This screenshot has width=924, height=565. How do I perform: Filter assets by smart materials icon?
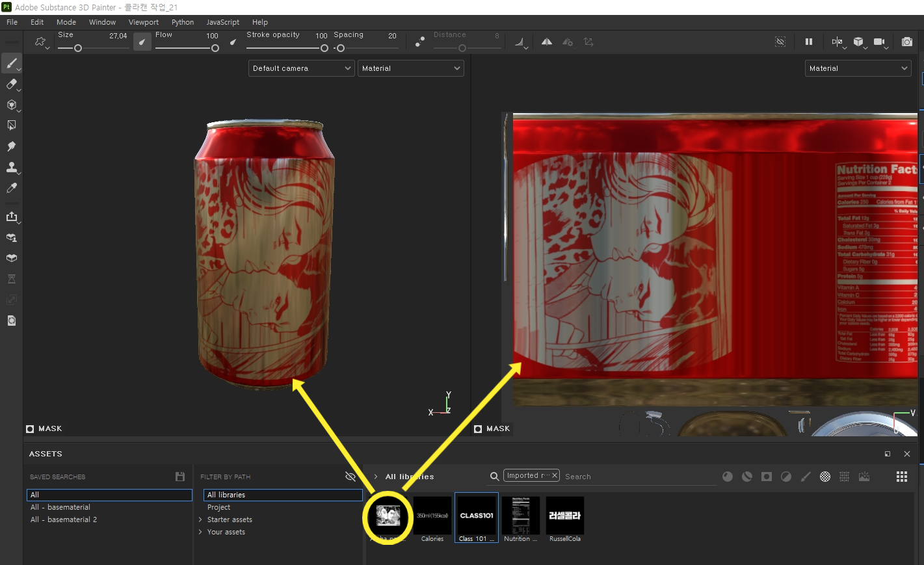click(747, 477)
